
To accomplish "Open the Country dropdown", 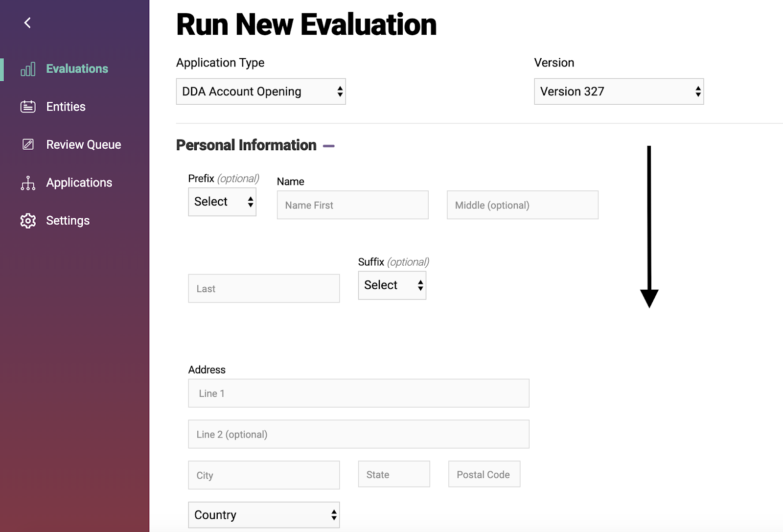I will tap(264, 515).
